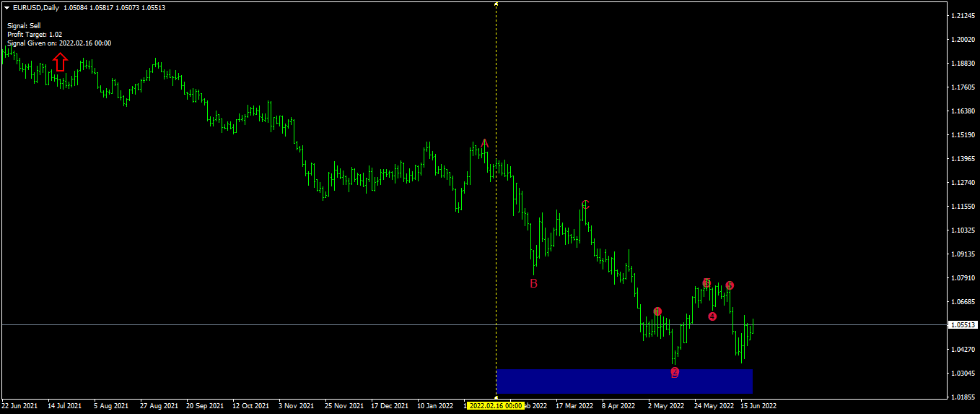Click price level 1.13965 on axis
The height and width of the screenshot is (414, 980).
coord(963,159)
